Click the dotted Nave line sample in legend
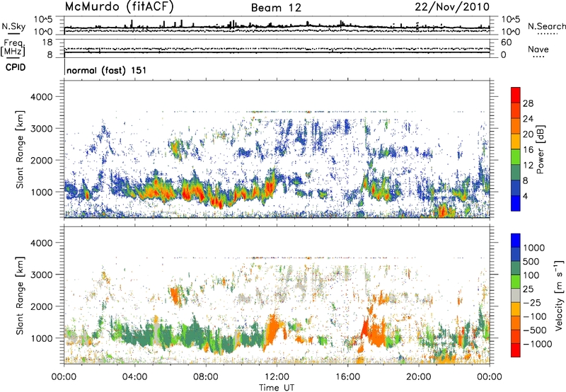 click(x=538, y=57)
